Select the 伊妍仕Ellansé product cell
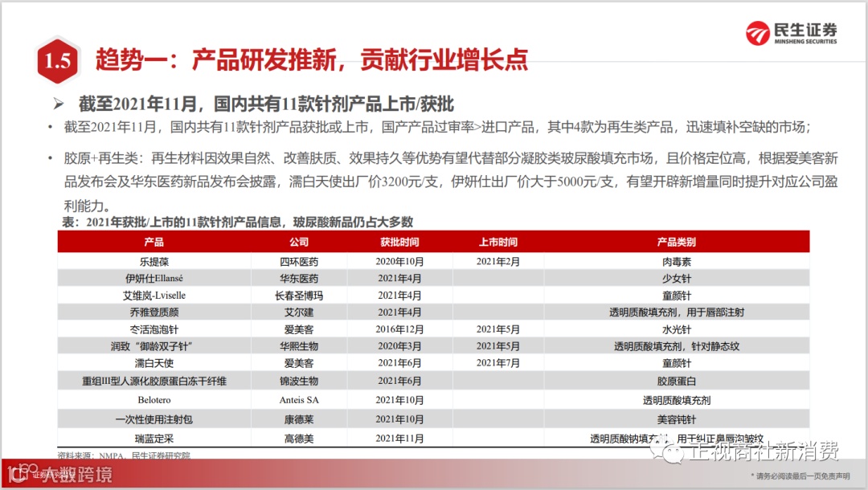Image resolution: width=868 pixels, height=490 pixels. tap(154, 278)
